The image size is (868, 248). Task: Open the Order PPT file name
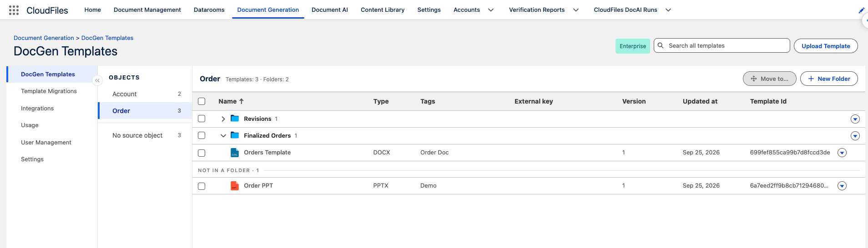click(x=258, y=186)
